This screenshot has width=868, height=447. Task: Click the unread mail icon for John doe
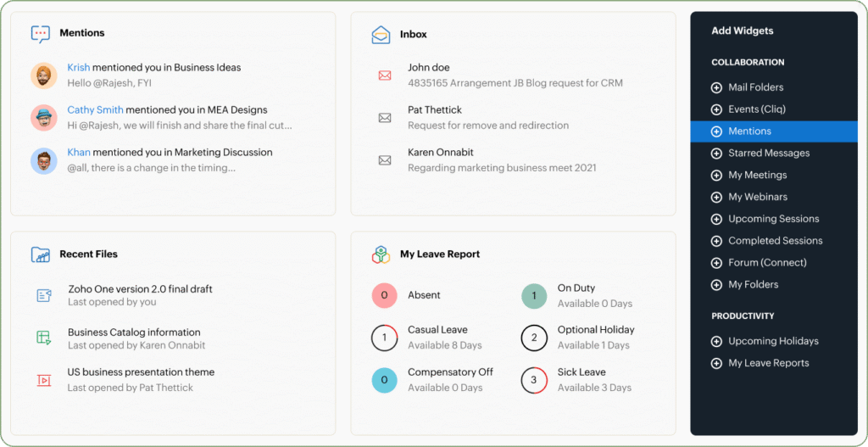[x=385, y=75]
